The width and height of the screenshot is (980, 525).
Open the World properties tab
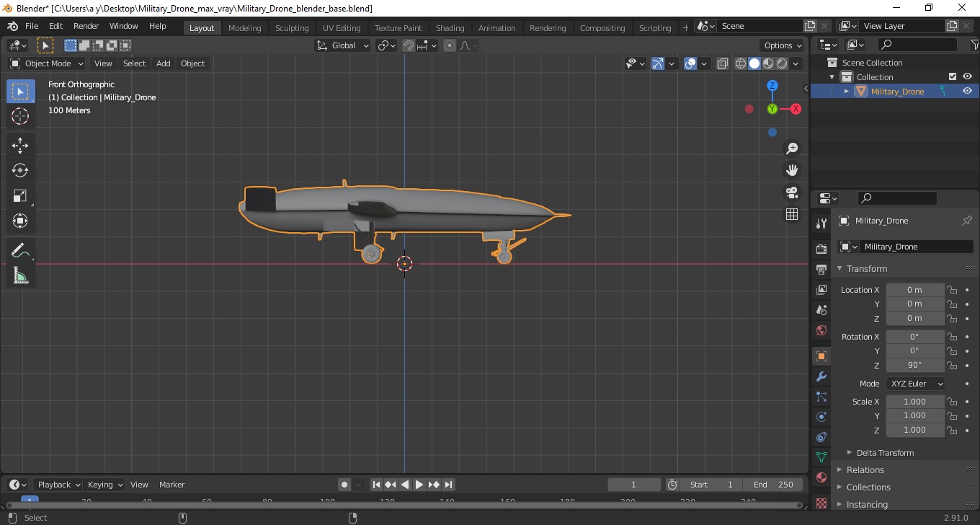tap(821, 331)
